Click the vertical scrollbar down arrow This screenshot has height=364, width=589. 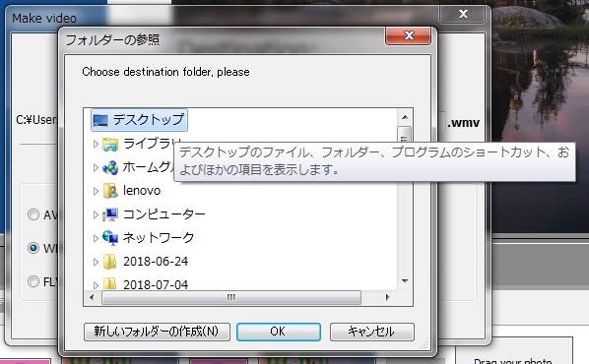pos(405,281)
